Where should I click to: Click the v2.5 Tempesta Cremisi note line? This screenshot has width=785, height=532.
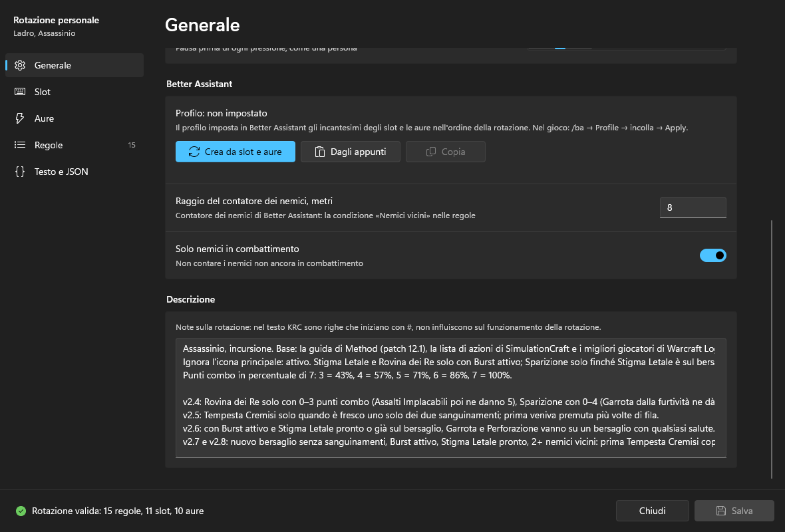coord(420,415)
